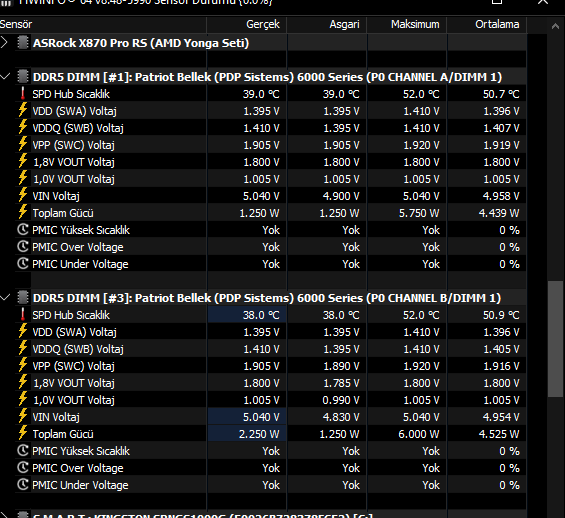Click the vertical scrollbar thumb

[555, 339]
